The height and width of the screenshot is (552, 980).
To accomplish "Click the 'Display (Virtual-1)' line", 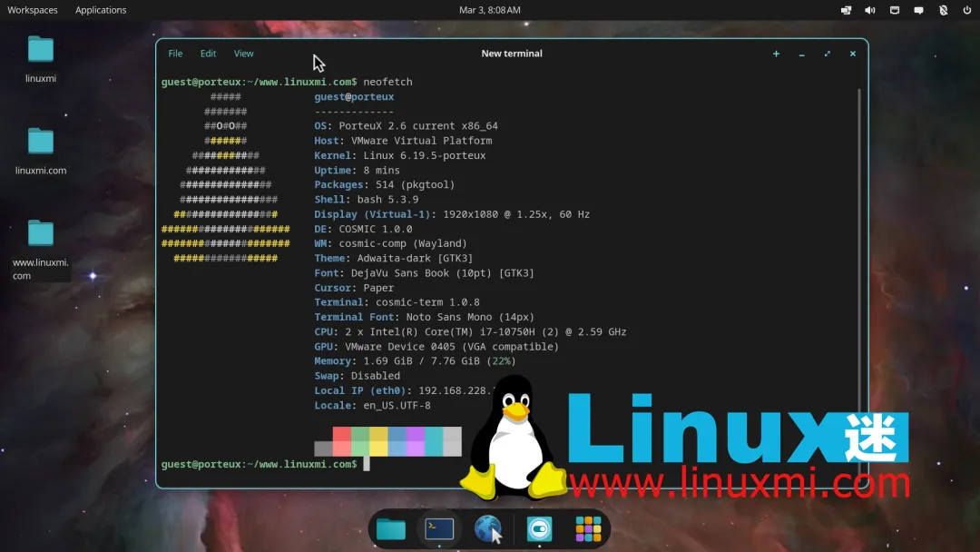I will (x=452, y=214).
